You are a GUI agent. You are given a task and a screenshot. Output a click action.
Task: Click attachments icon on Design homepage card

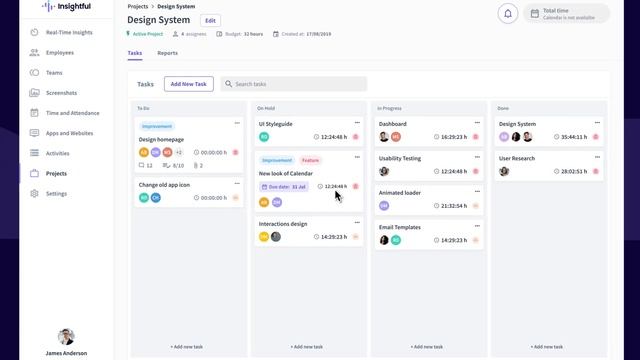point(196,165)
